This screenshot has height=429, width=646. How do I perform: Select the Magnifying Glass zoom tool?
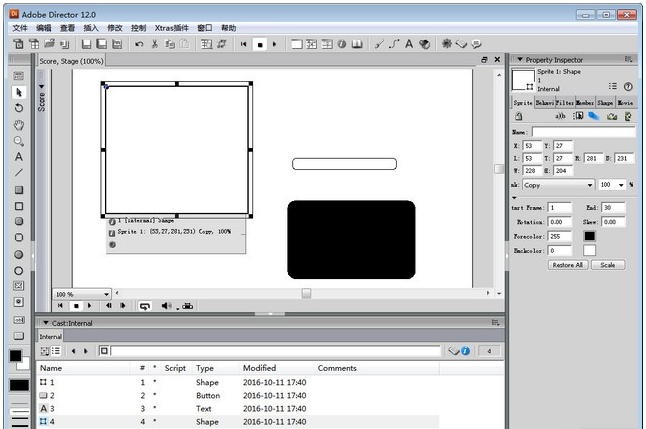pyautogui.click(x=19, y=141)
